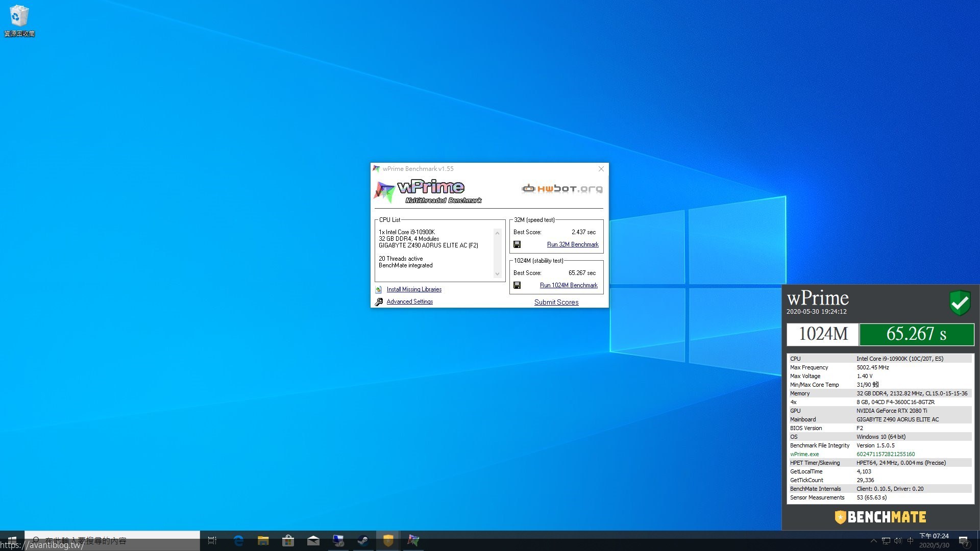Click the HPET Timer/Skewing row
Viewport: 980px width, 551px height.
tap(880, 463)
